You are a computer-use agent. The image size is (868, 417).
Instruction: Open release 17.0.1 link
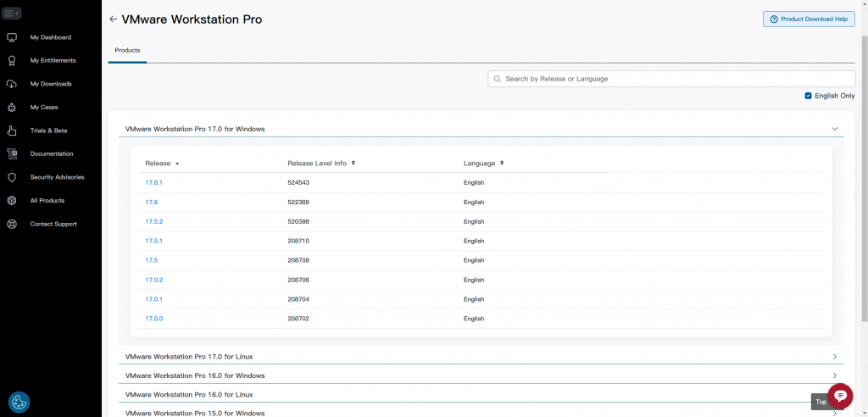[x=154, y=299]
